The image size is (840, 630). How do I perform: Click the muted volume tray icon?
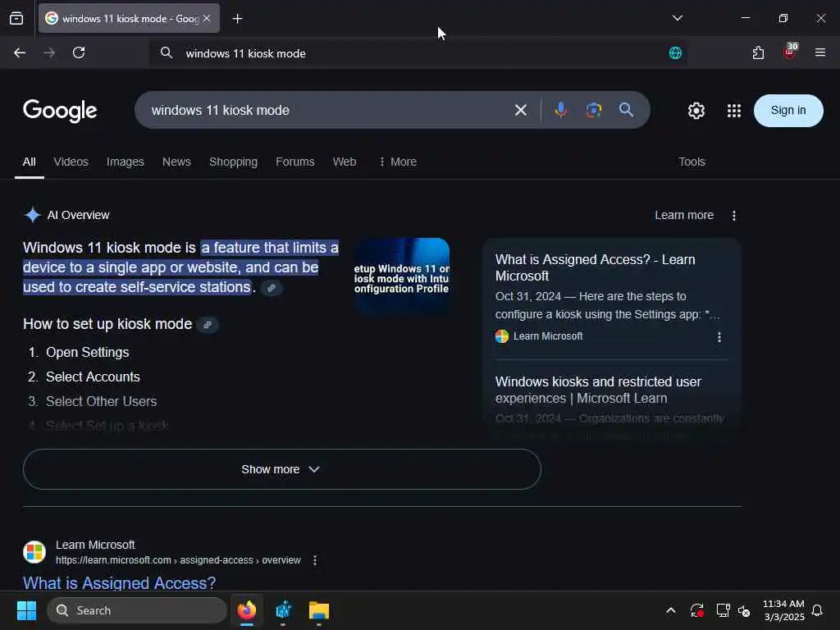[x=744, y=610]
